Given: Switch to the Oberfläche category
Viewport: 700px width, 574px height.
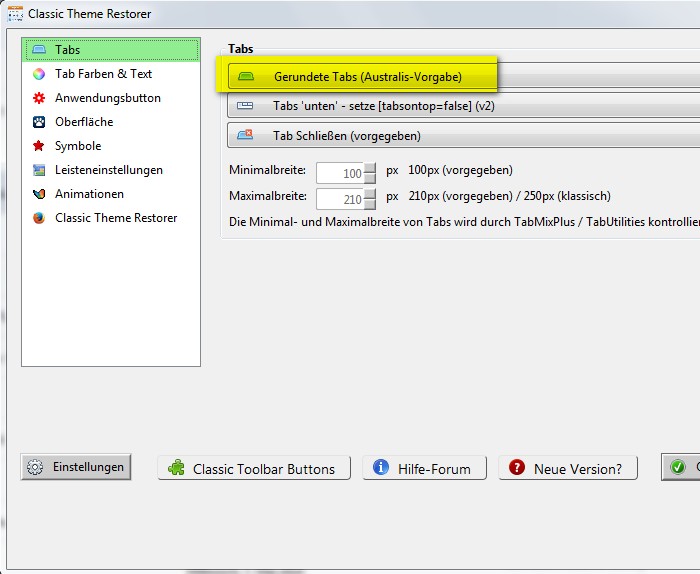Looking at the screenshot, I should (x=111, y=122).
